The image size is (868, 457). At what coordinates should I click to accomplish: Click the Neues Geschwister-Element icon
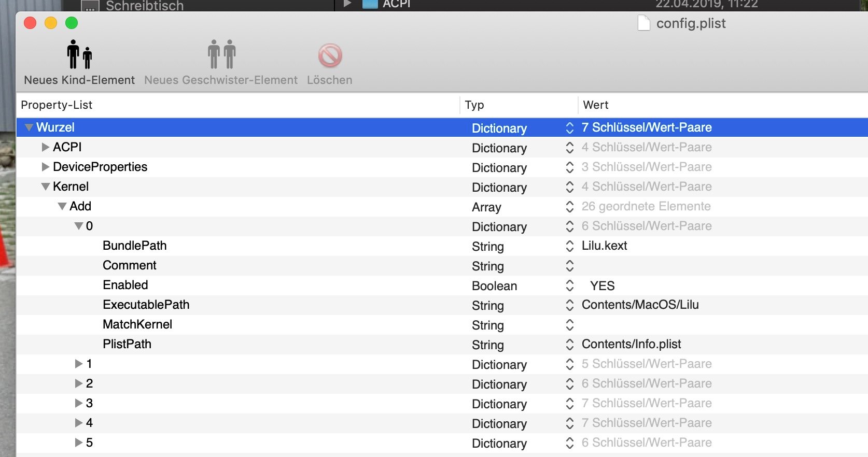(x=221, y=55)
